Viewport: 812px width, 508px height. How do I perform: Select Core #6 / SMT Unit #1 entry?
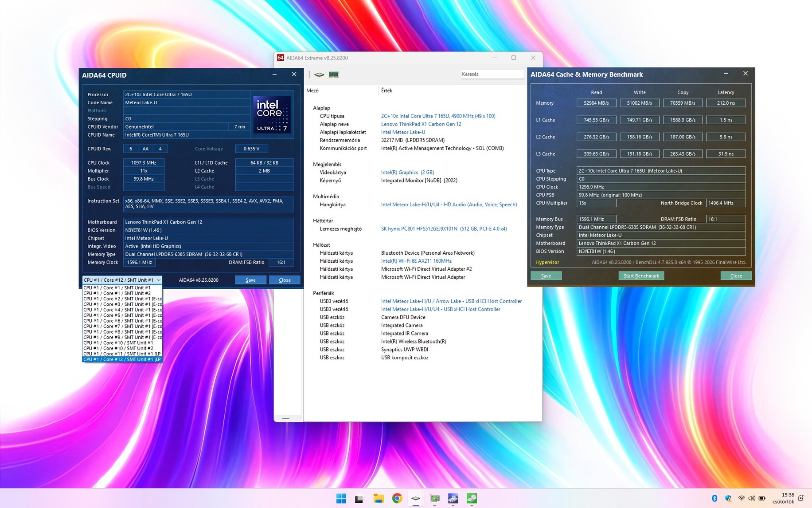click(x=122, y=321)
